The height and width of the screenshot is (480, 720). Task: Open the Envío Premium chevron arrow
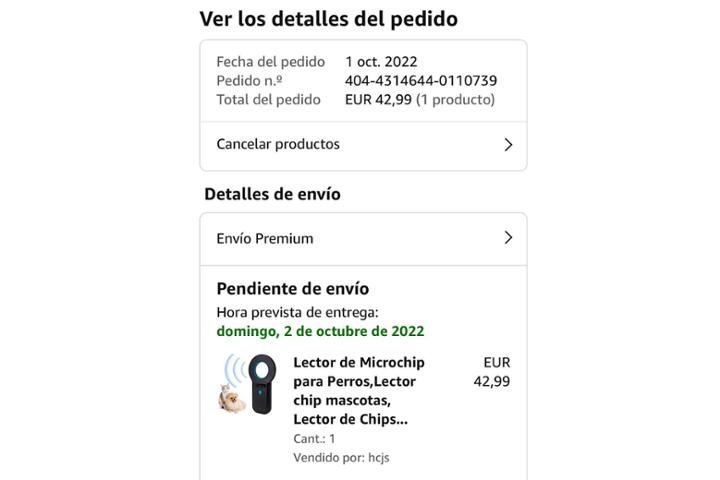pos(508,237)
